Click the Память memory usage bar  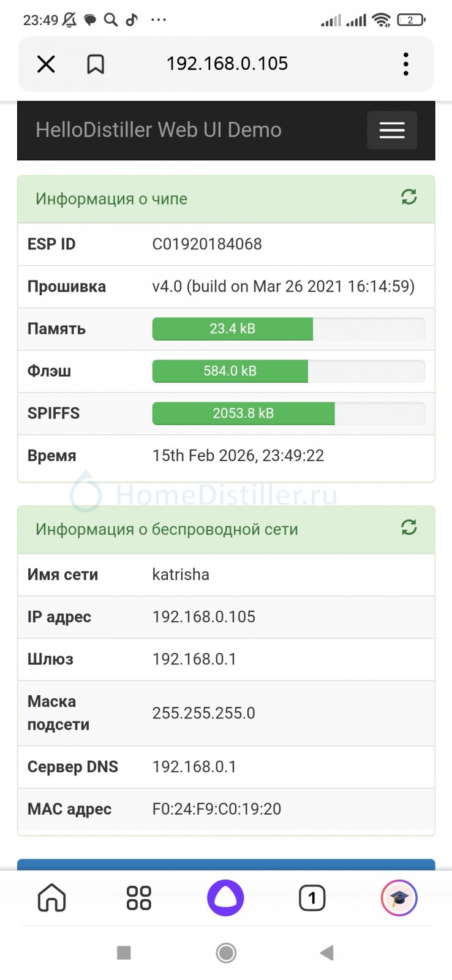click(x=288, y=329)
